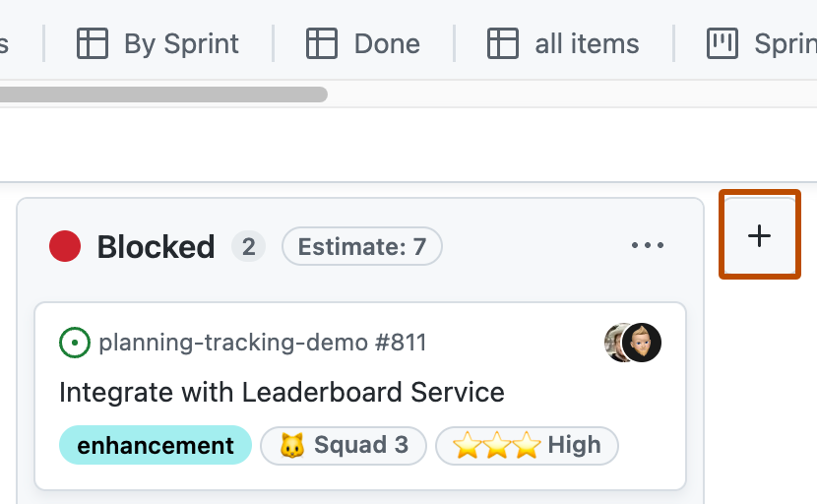Screen dimensions: 817x504
Task: Select the all items view tab
Action: coord(563,43)
